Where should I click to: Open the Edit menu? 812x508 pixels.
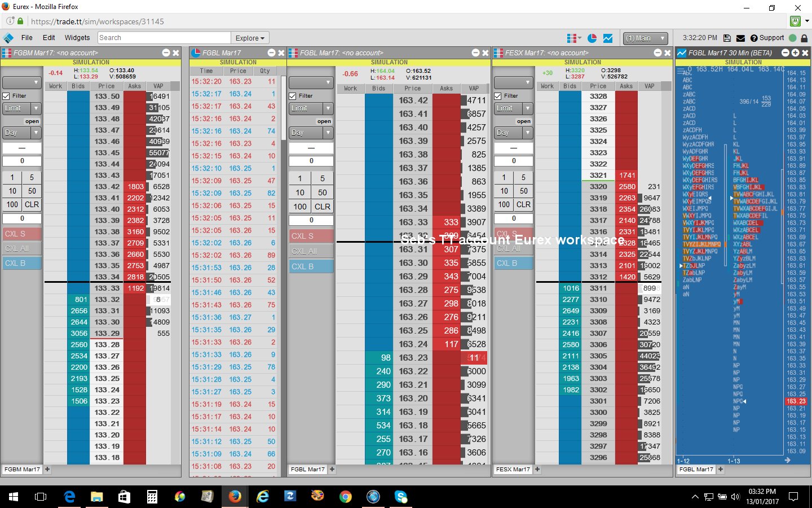pyautogui.click(x=49, y=38)
